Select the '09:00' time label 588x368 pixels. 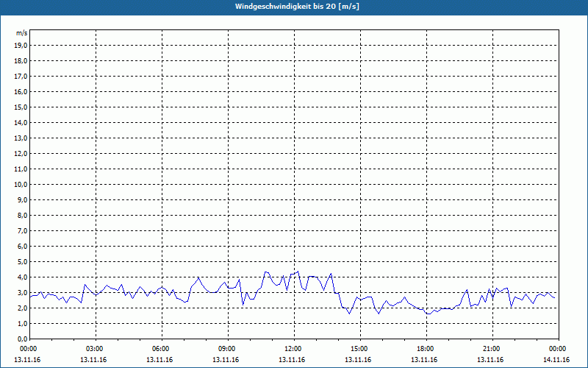click(x=228, y=349)
